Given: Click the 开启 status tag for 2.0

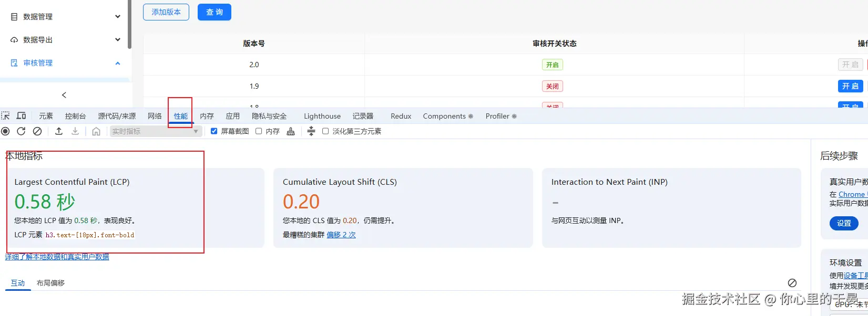Looking at the screenshot, I should (x=552, y=65).
